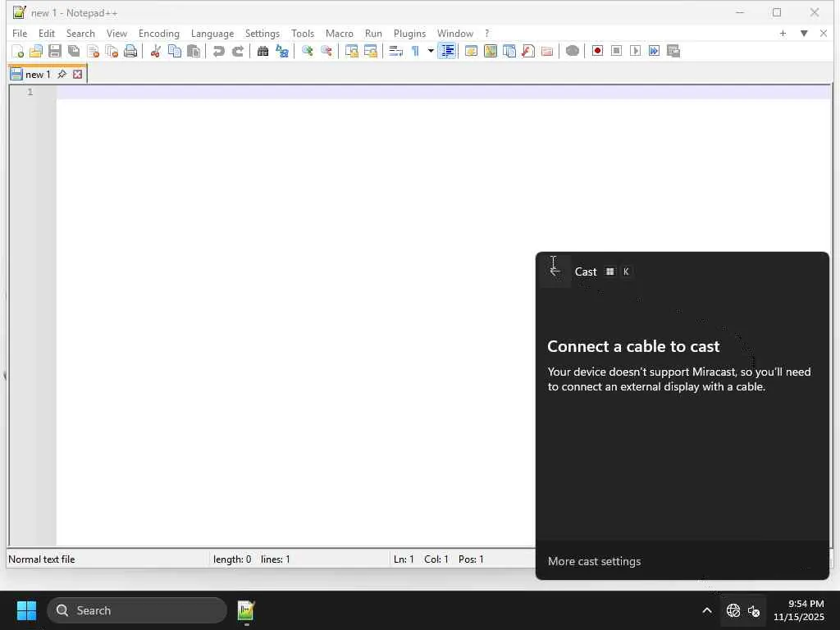
Task: Click the Zoom Out icon
Action: point(326,51)
